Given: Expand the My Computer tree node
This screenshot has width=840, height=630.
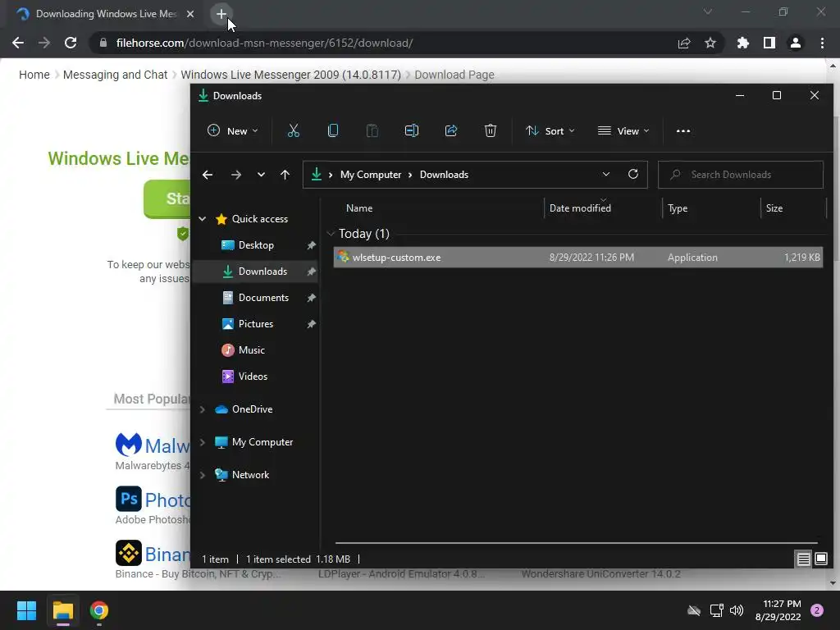Looking at the screenshot, I should click(x=203, y=442).
